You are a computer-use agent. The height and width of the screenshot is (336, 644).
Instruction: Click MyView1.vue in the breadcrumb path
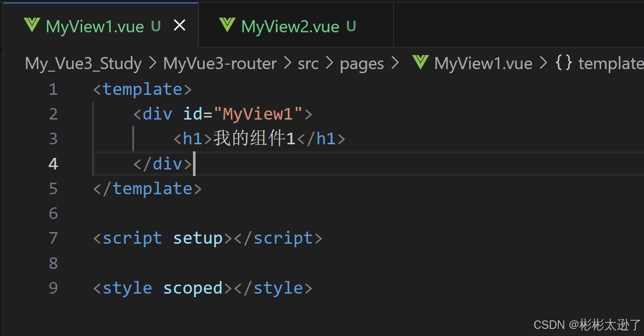click(x=483, y=64)
